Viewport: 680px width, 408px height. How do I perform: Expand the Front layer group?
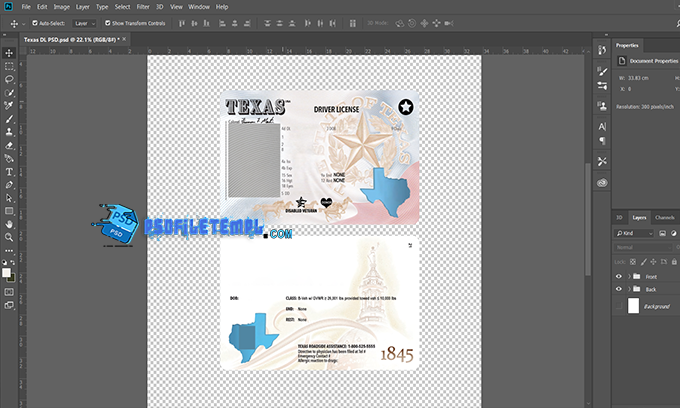[629, 276]
